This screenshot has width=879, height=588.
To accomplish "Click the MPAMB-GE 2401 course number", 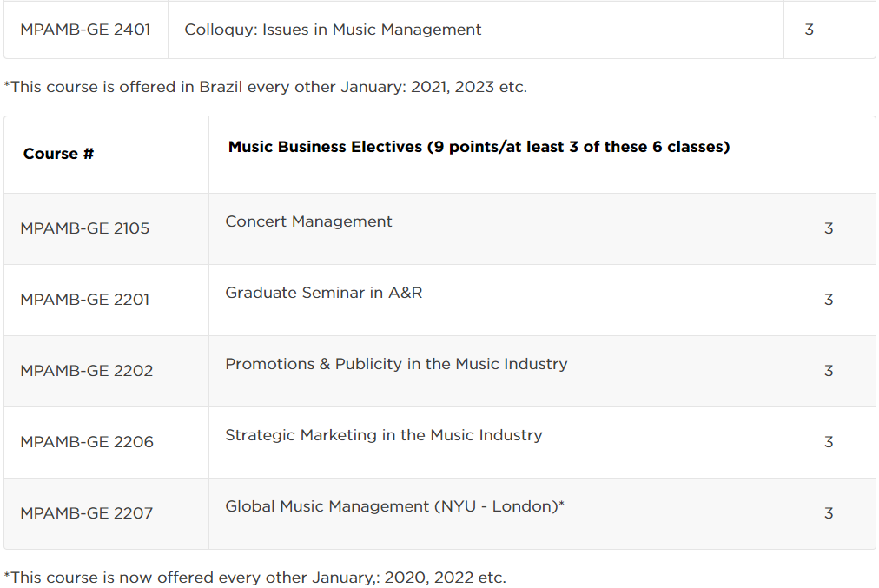I will point(85,30).
